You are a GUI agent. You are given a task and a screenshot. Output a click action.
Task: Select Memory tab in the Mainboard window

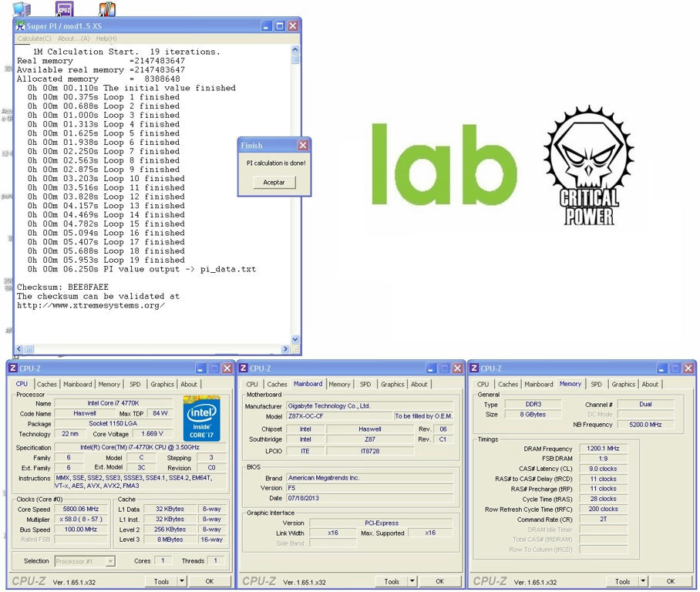340,384
